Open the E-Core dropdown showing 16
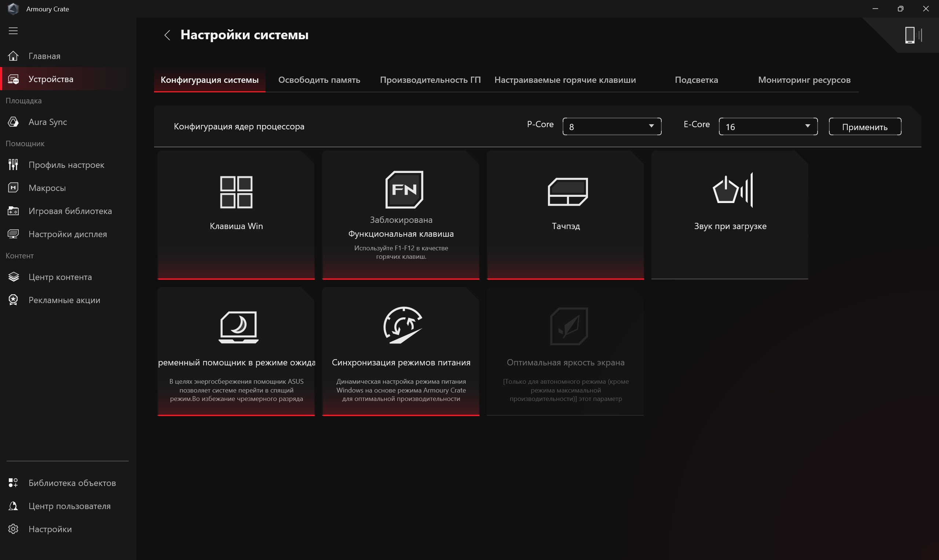 coord(768,126)
